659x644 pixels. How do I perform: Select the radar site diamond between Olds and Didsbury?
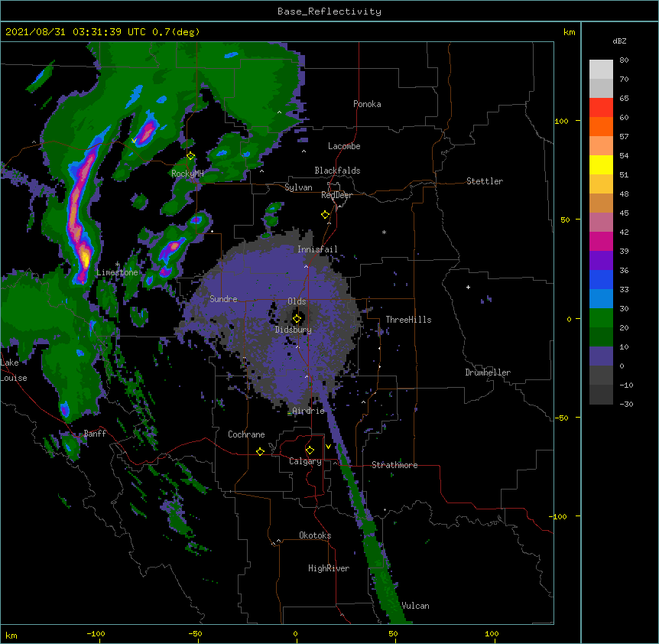297,319
